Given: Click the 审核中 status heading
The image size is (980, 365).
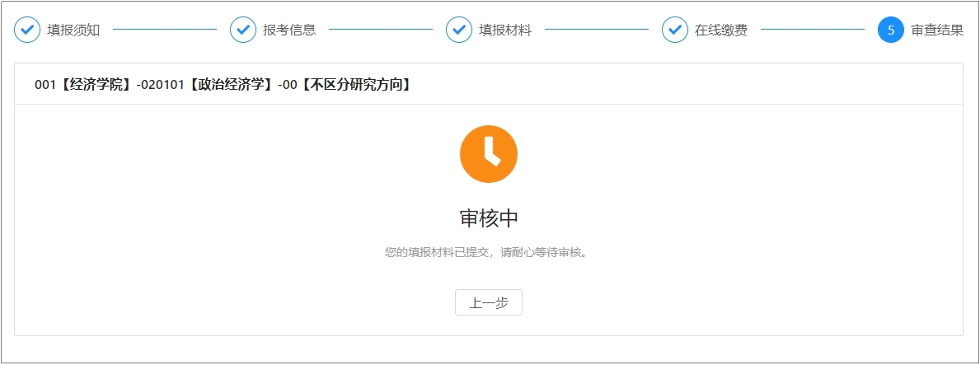Looking at the screenshot, I should pos(489,218).
